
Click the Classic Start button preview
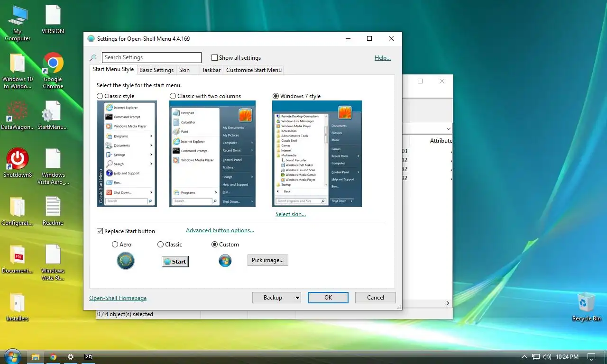click(x=175, y=262)
